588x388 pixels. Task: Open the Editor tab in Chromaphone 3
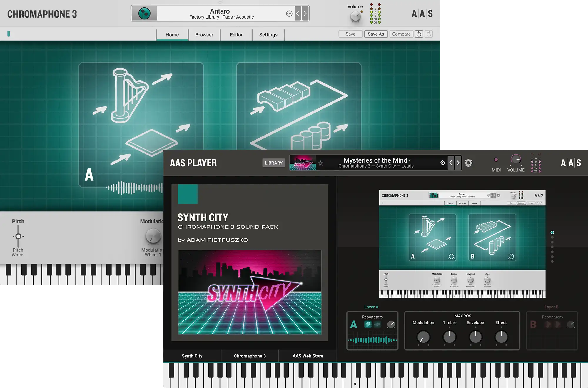[x=236, y=35]
